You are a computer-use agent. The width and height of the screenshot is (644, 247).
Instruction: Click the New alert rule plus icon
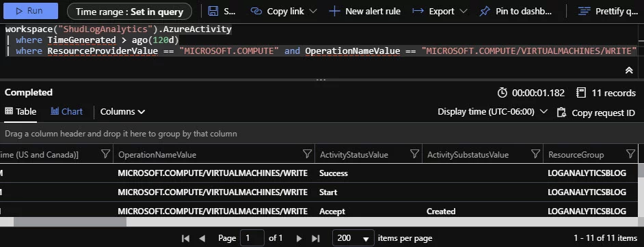click(x=334, y=11)
